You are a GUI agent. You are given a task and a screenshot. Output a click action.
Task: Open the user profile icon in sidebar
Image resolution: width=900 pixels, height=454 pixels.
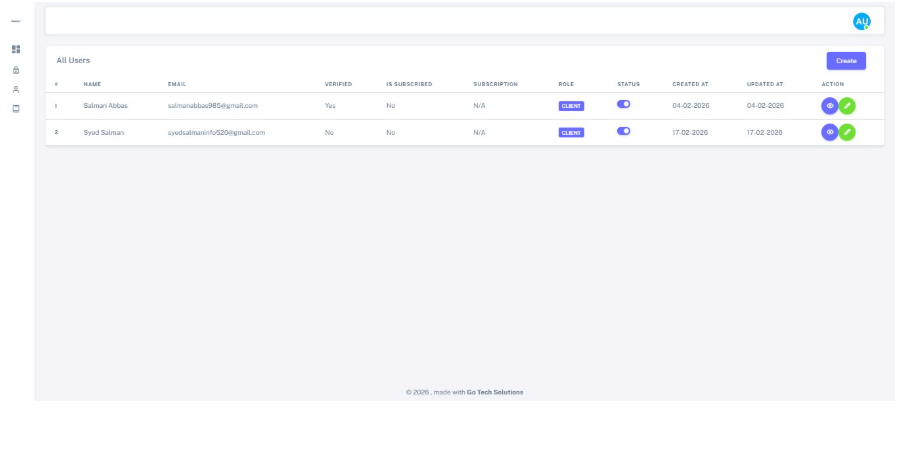(16, 90)
